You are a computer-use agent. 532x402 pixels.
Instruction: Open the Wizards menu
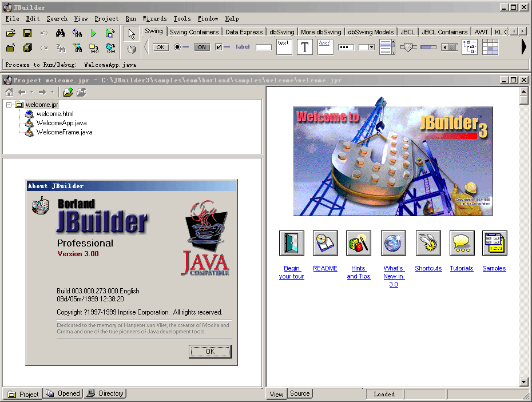point(154,18)
